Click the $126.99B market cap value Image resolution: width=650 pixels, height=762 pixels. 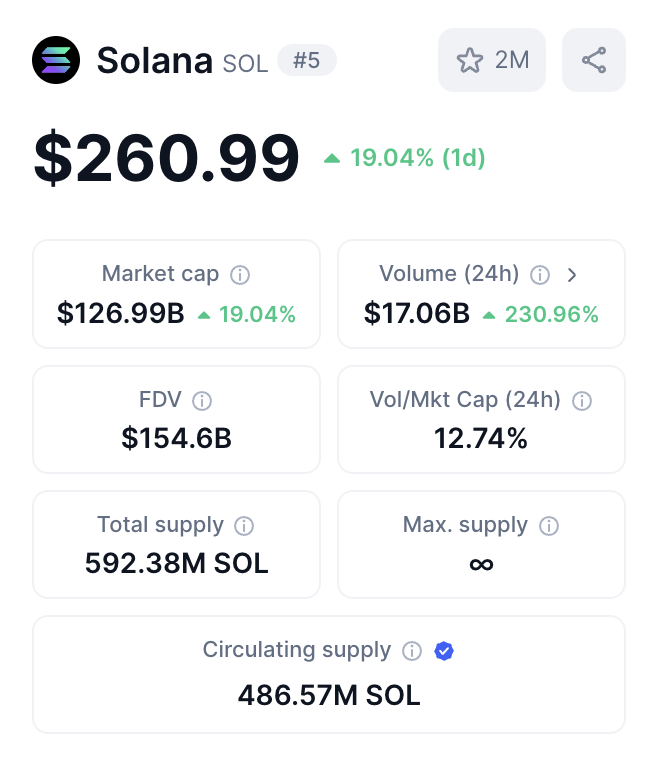pyautogui.click(x=120, y=313)
